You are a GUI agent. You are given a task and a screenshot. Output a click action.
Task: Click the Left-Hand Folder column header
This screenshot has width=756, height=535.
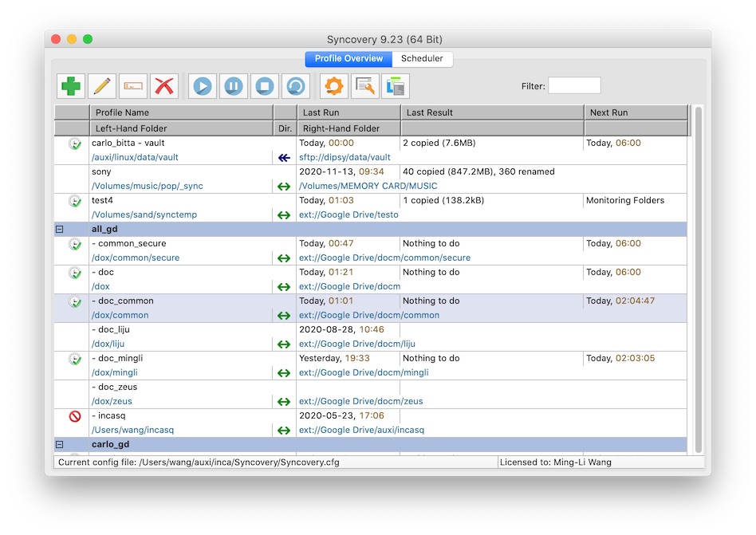(x=181, y=128)
